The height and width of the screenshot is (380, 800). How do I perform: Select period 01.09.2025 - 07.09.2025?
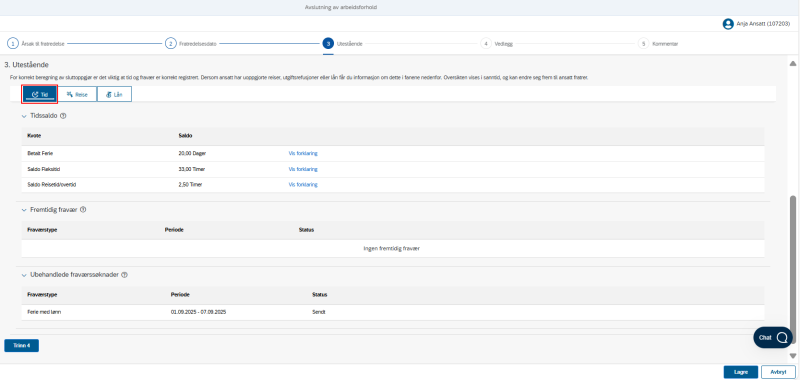(198, 312)
